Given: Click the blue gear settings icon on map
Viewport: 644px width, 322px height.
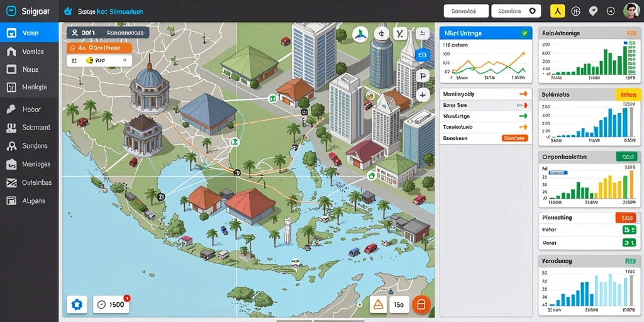Looking at the screenshot, I should (x=77, y=304).
